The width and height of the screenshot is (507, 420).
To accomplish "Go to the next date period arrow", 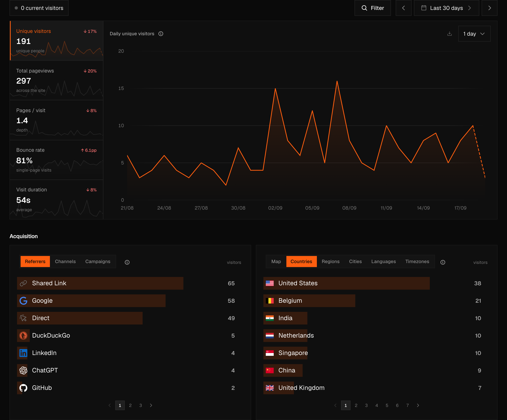I will pyautogui.click(x=489, y=8).
